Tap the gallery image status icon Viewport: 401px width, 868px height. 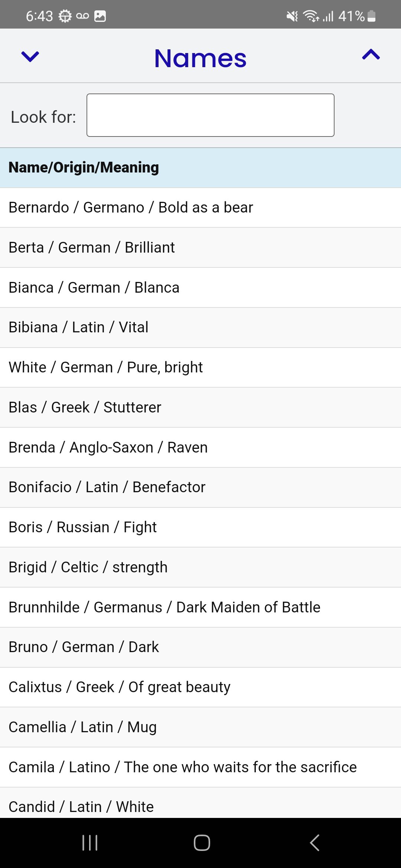pos(100,16)
